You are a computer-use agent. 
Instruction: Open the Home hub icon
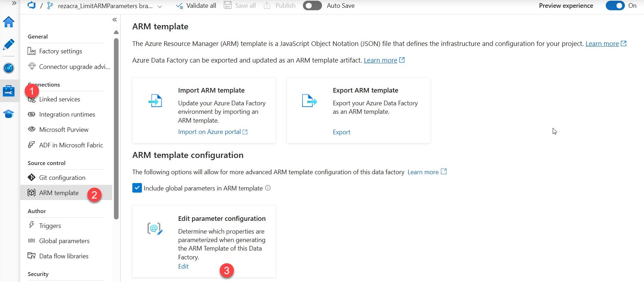pos(8,22)
